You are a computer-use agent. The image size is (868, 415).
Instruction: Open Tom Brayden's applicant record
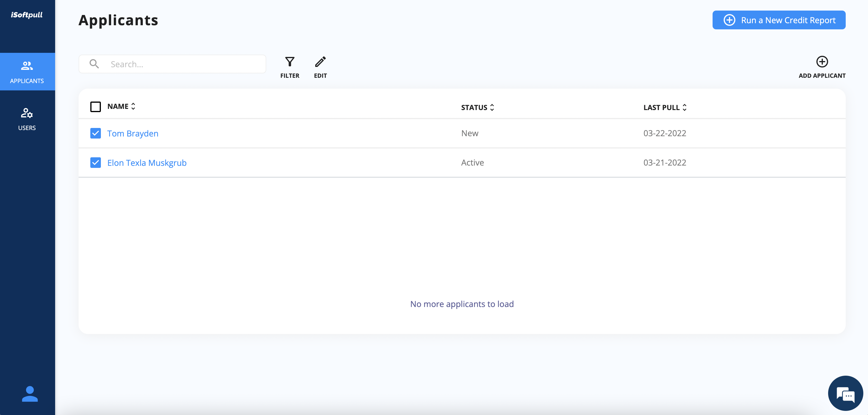coord(133,133)
